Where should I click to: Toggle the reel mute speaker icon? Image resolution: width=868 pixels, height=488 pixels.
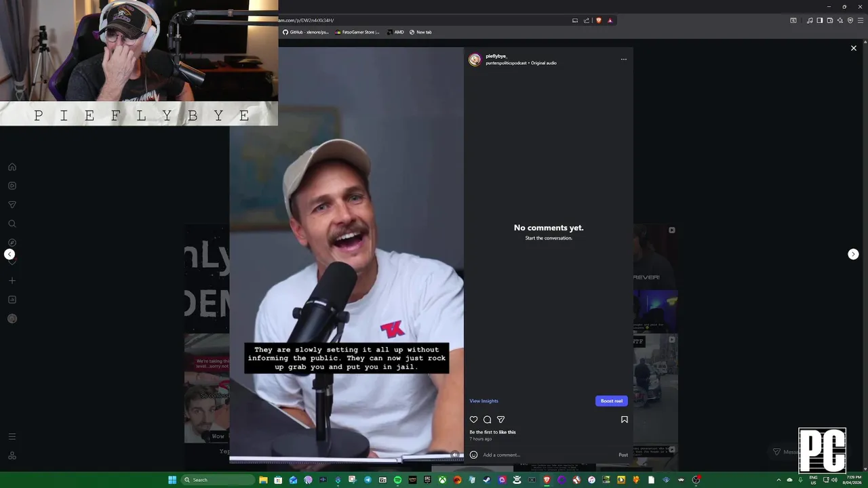point(455,455)
